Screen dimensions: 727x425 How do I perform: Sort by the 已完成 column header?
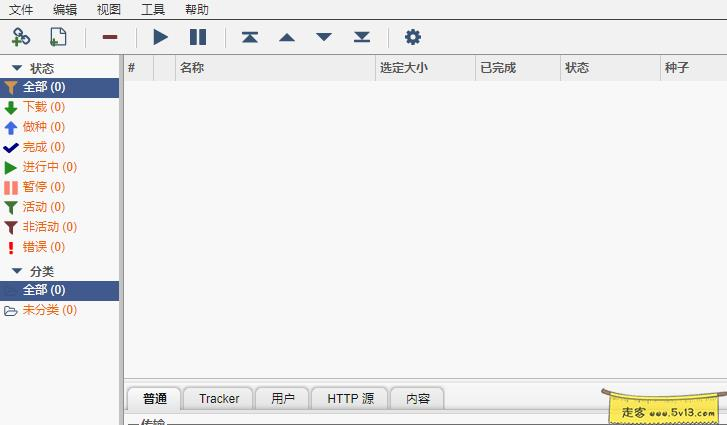pyautogui.click(x=518, y=68)
